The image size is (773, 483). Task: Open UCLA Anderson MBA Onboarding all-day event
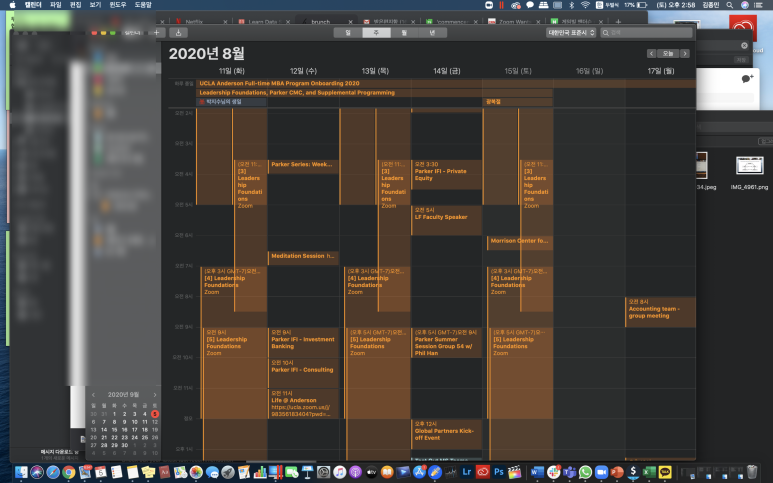coord(446,83)
